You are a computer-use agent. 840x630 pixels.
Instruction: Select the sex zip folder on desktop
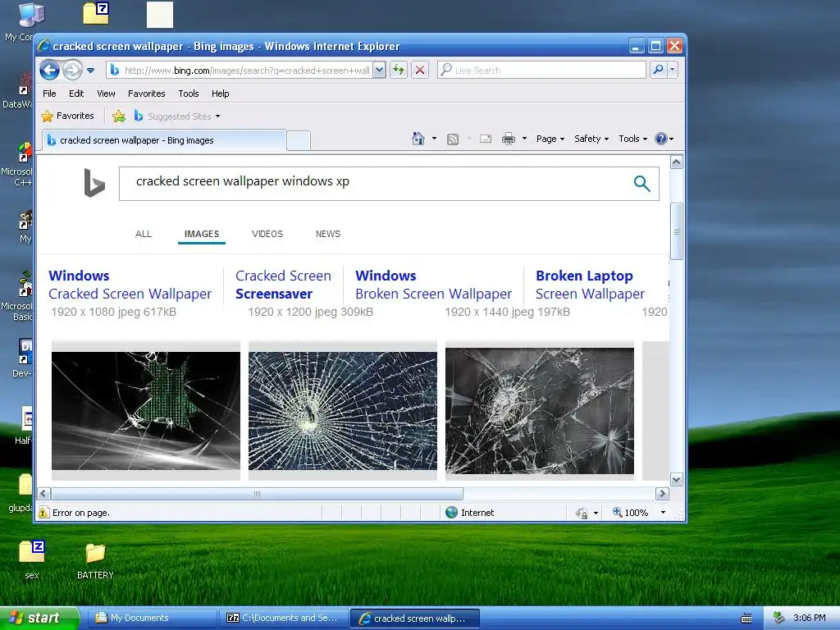point(32,559)
